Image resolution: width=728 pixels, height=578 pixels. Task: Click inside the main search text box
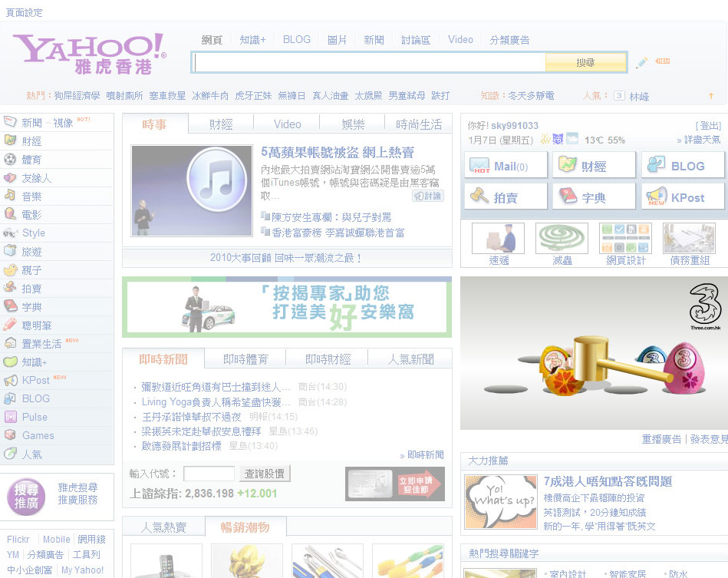click(x=369, y=62)
